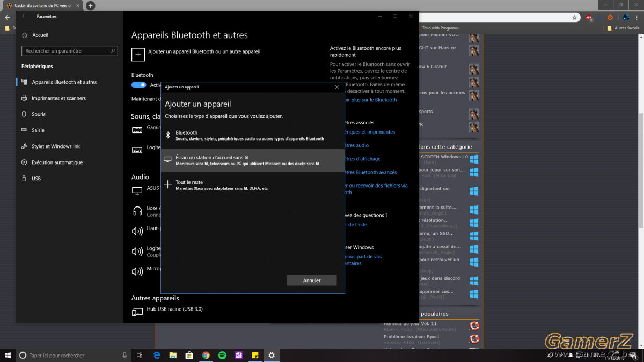Select the Bluetooth device type option
644x362 pixels.
coord(252,135)
